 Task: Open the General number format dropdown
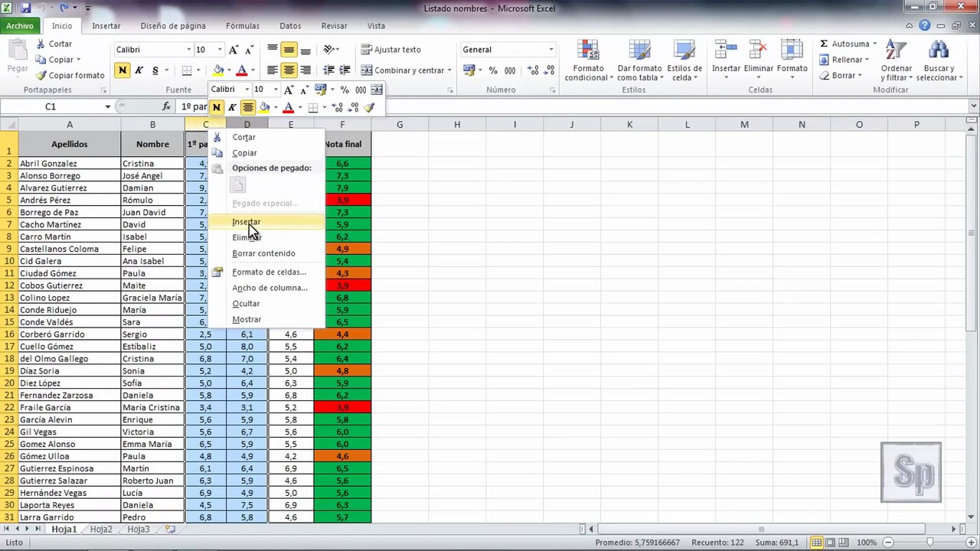550,50
